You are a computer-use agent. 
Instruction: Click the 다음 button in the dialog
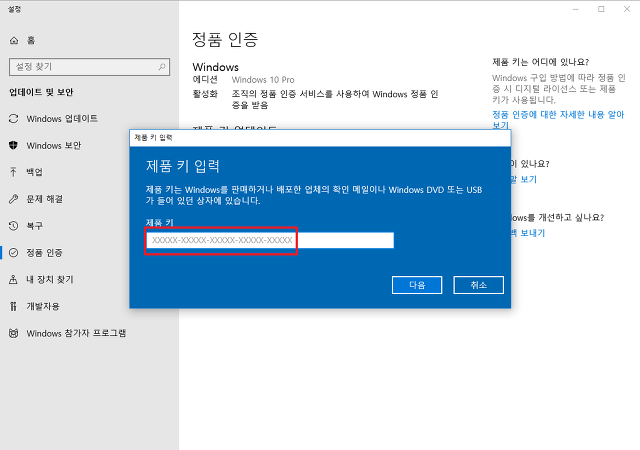click(417, 285)
